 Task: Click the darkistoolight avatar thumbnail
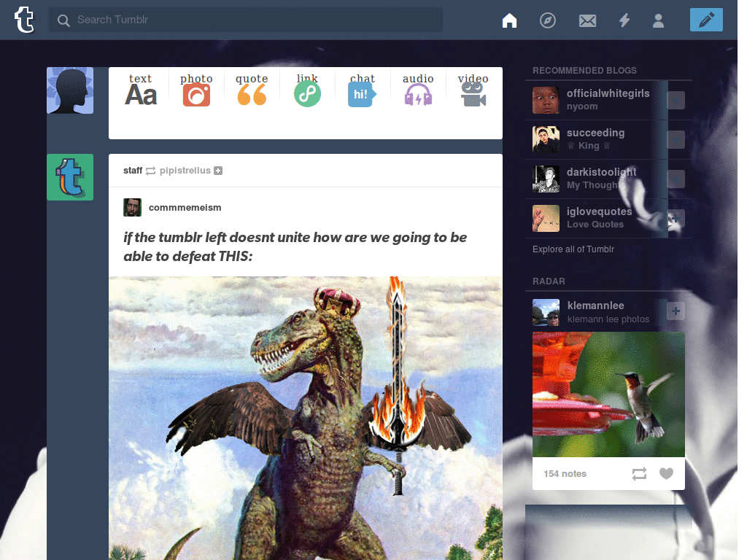point(546,179)
